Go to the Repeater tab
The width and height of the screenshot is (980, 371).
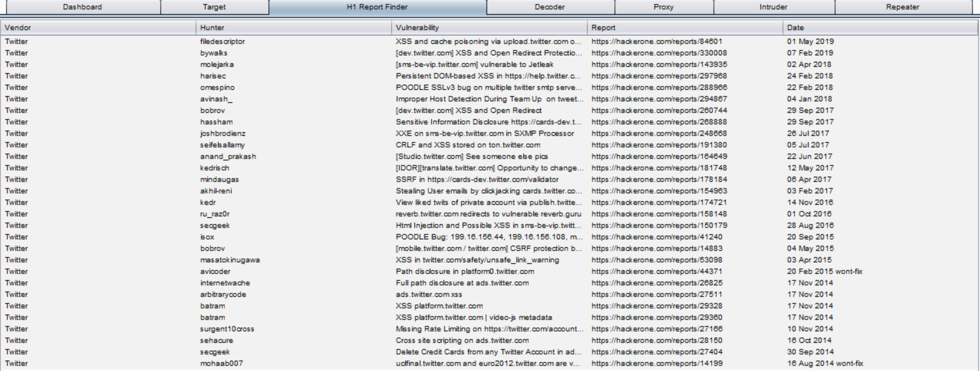903,7
